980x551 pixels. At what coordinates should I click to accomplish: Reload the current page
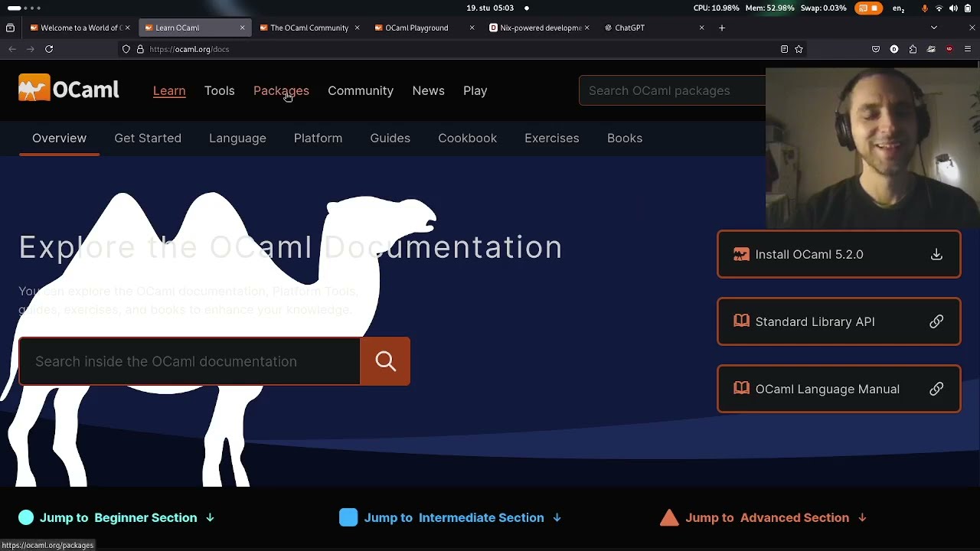(x=49, y=49)
